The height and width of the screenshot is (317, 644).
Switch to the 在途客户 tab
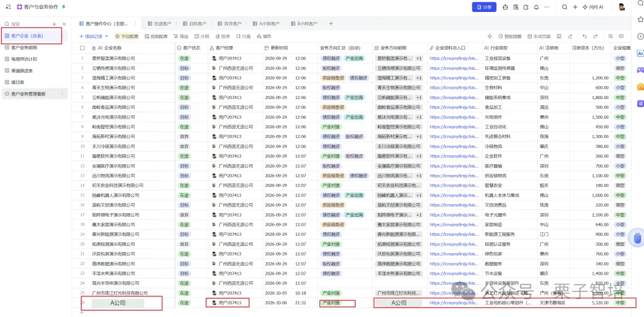159,23
